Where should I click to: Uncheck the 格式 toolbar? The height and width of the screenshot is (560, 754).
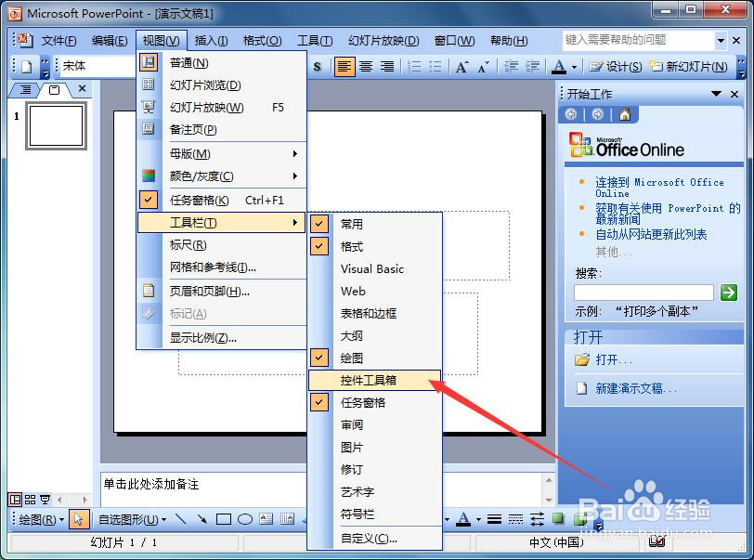374,246
